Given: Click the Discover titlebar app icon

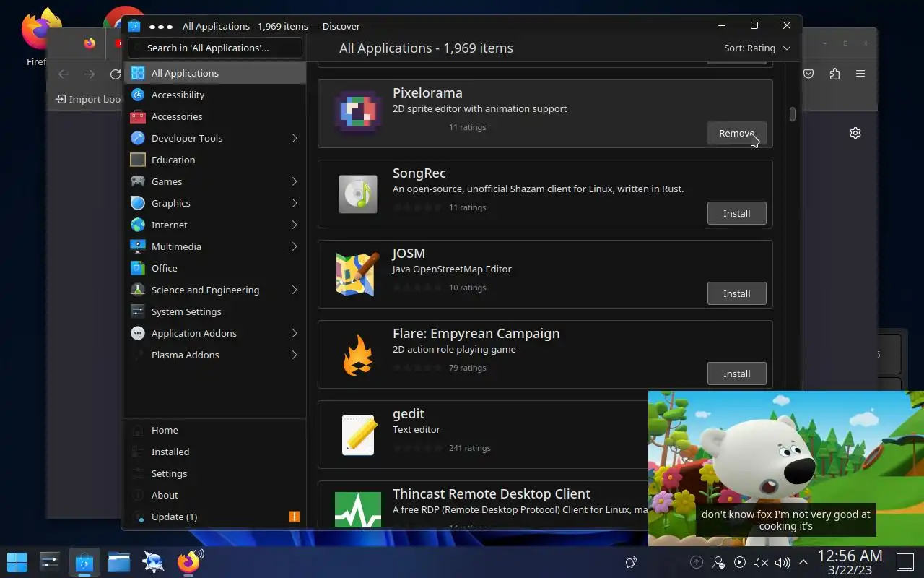Looking at the screenshot, I should (x=134, y=26).
